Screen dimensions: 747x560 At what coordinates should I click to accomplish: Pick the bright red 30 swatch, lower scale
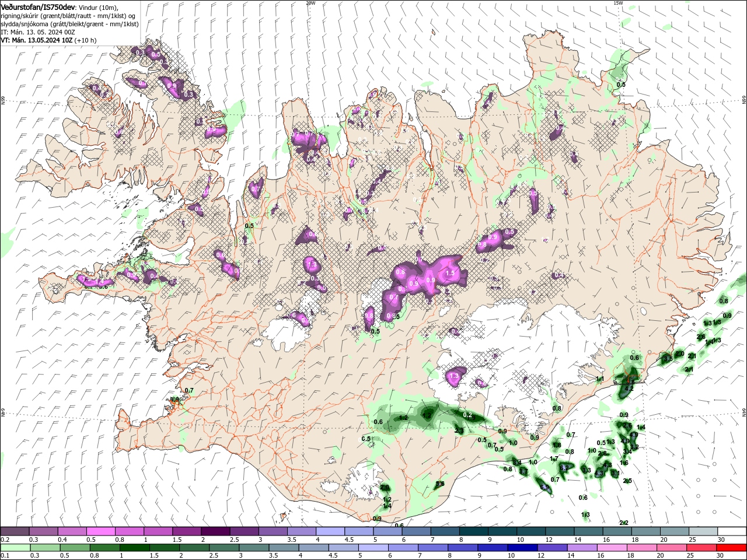pyautogui.click(x=732, y=548)
